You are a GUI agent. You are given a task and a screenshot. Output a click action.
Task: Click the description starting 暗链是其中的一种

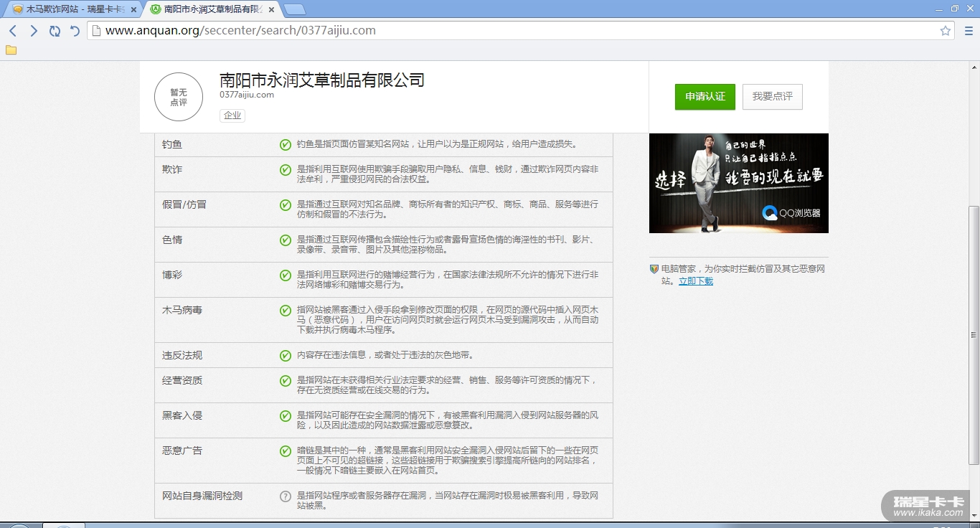448,461
